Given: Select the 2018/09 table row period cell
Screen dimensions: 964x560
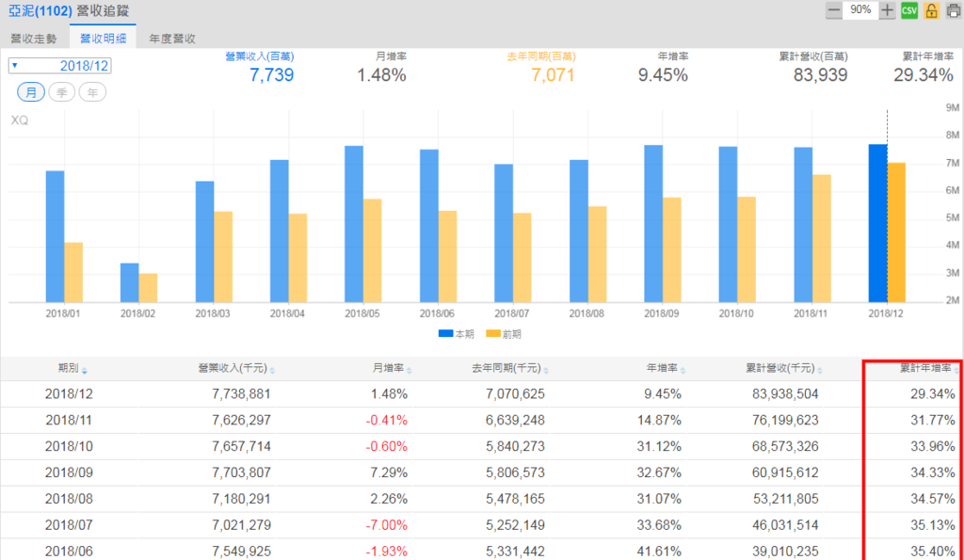Looking at the screenshot, I should pos(69,472).
